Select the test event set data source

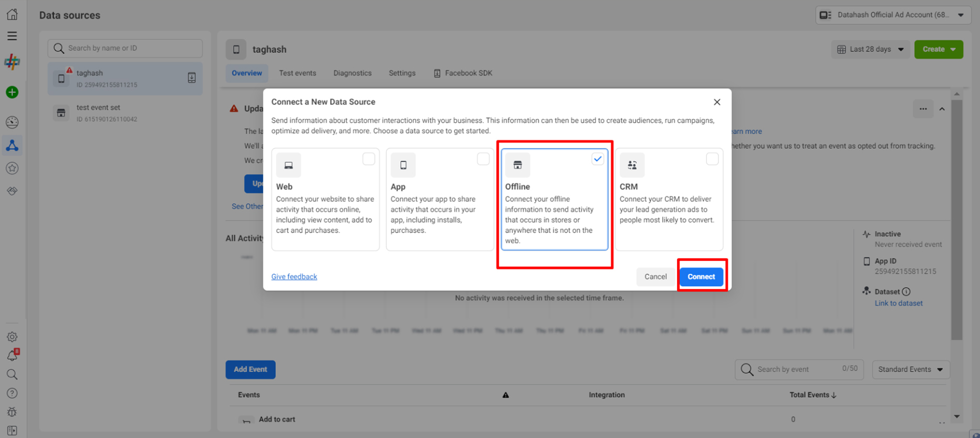[125, 113]
